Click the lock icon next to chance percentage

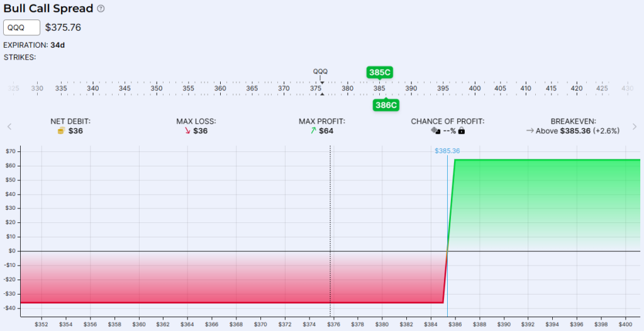(x=462, y=131)
